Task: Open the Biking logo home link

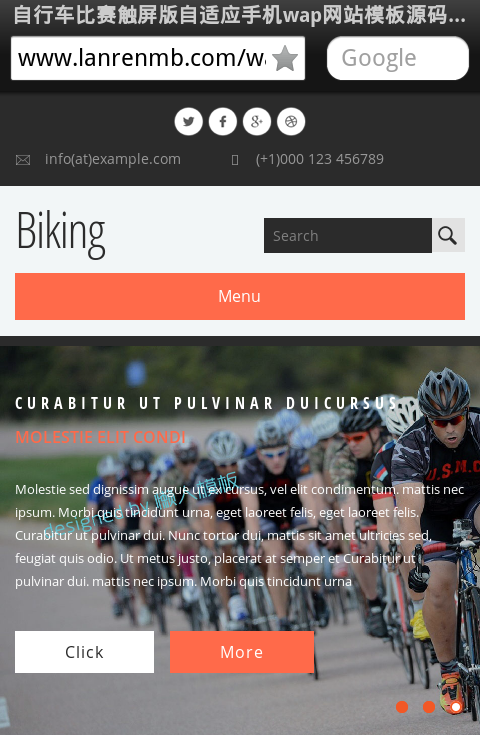Action: pos(61,233)
